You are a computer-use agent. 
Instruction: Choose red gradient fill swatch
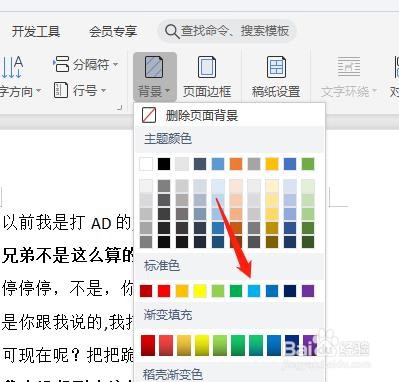(148, 345)
